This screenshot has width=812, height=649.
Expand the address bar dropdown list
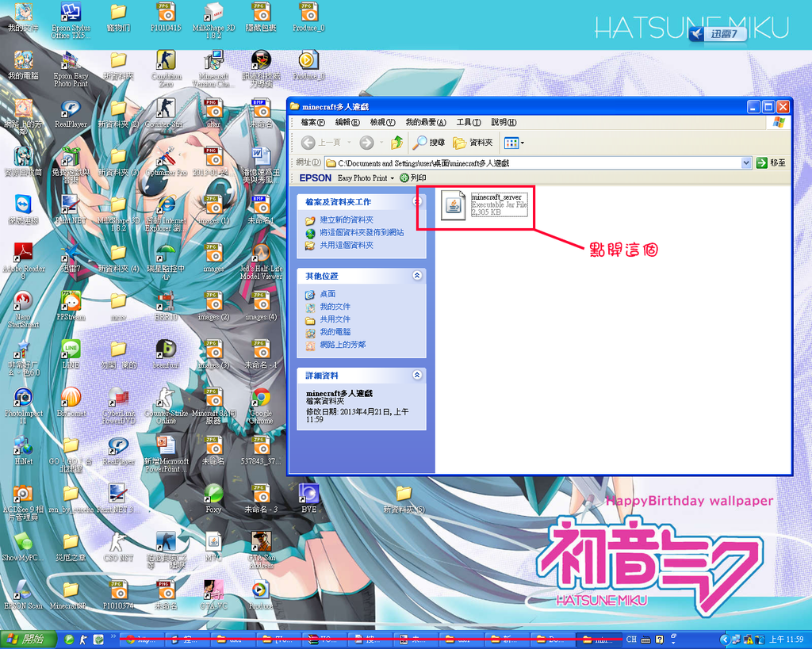point(745,163)
